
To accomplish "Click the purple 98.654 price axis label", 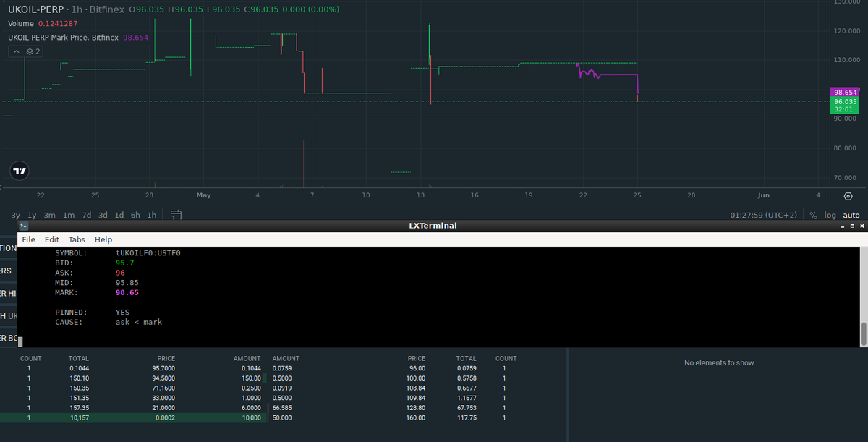I will click(846, 93).
